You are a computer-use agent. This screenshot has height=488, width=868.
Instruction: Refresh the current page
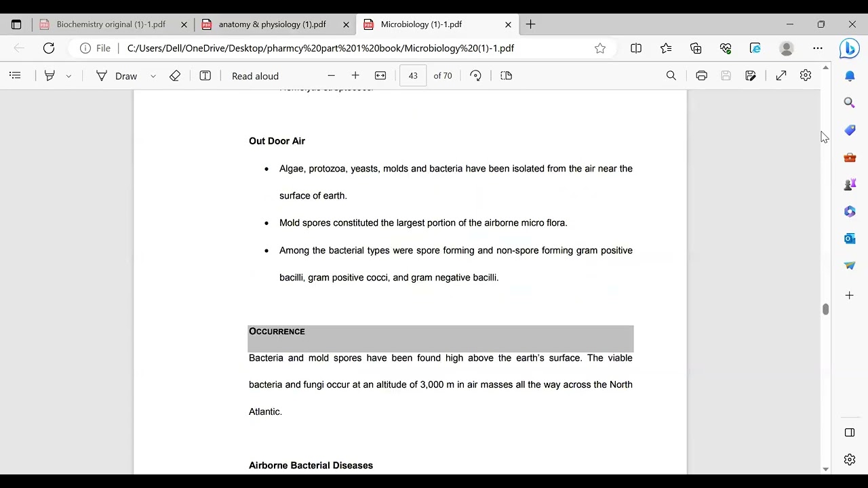(49, 48)
